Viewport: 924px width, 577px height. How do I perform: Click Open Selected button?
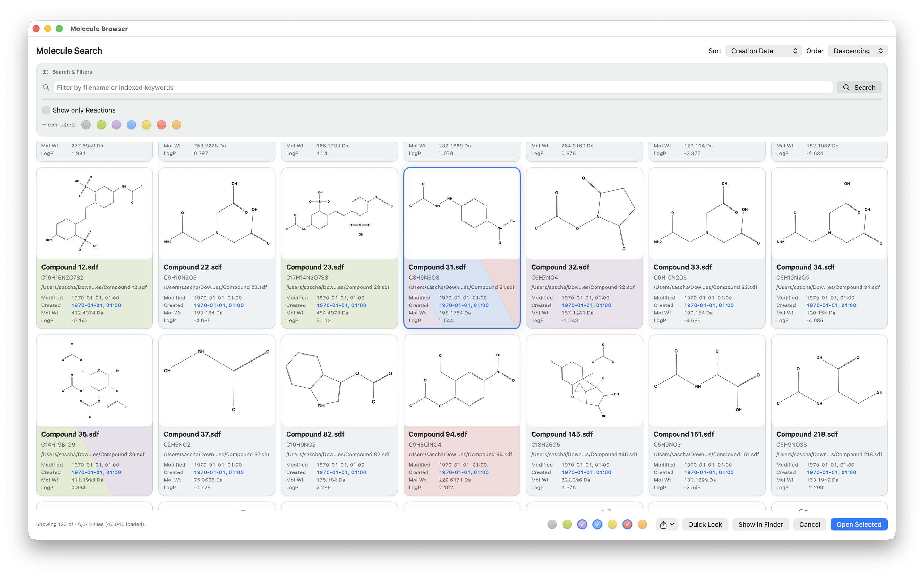click(859, 524)
